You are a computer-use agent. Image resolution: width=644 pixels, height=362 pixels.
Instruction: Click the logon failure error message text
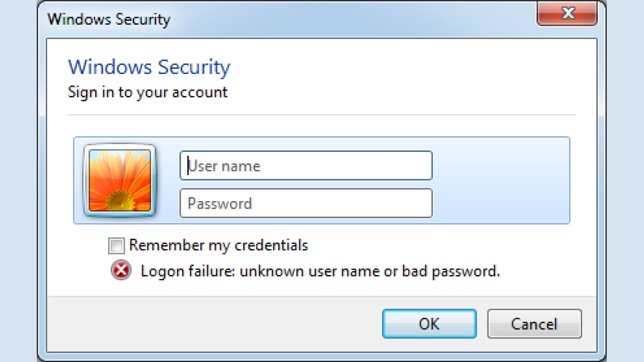click(x=320, y=271)
